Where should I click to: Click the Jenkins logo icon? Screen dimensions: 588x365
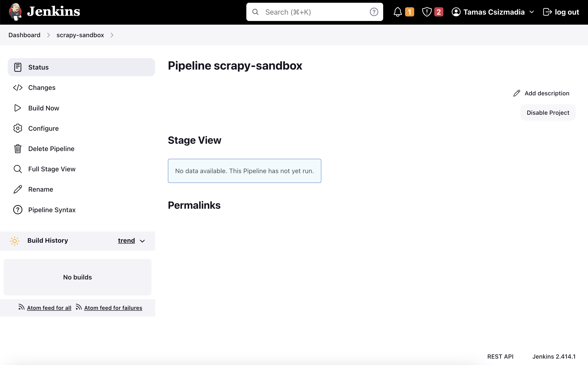(15, 12)
